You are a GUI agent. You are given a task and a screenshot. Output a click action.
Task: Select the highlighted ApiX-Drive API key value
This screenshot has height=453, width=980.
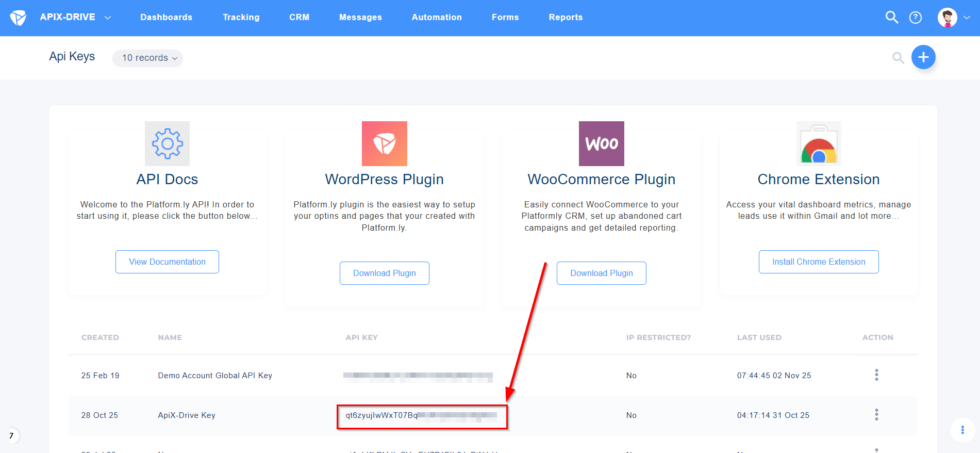[422, 415]
